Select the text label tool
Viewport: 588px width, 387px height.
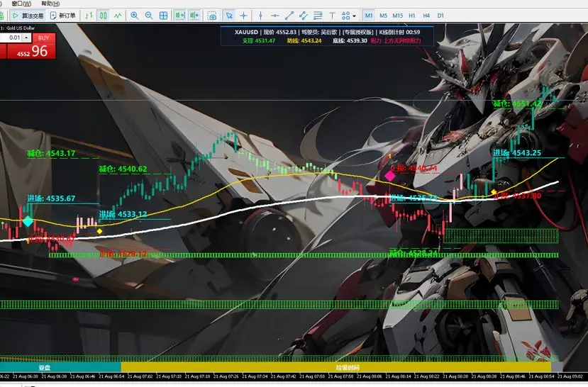tap(332, 16)
